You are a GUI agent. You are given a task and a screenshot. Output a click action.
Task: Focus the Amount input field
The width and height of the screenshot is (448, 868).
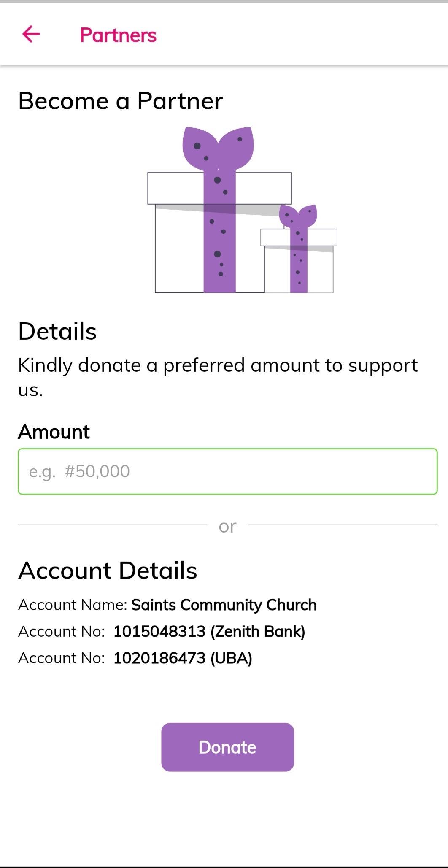point(227,471)
